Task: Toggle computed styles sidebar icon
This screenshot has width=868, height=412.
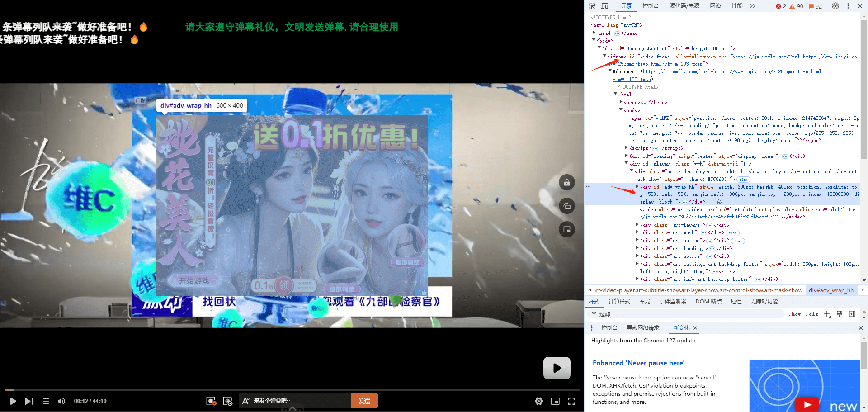Action: coord(852,314)
